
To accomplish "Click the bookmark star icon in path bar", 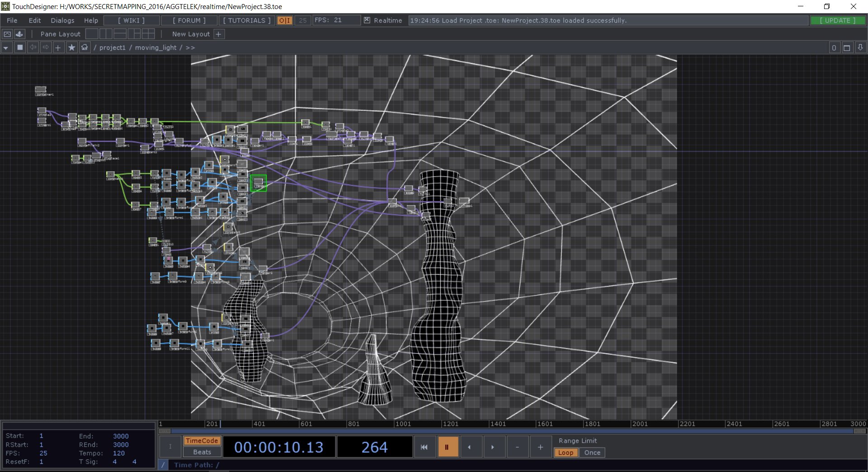I will [x=71, y=47].
